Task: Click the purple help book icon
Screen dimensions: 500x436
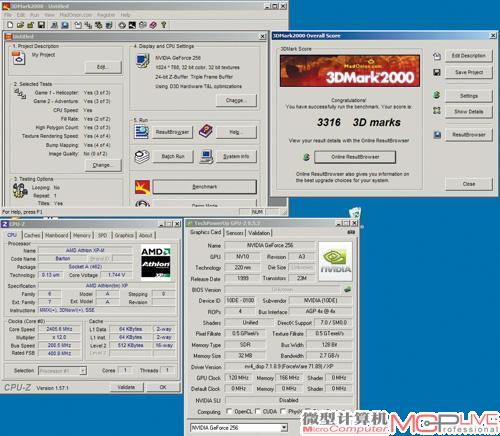Action: click(206, 131)
